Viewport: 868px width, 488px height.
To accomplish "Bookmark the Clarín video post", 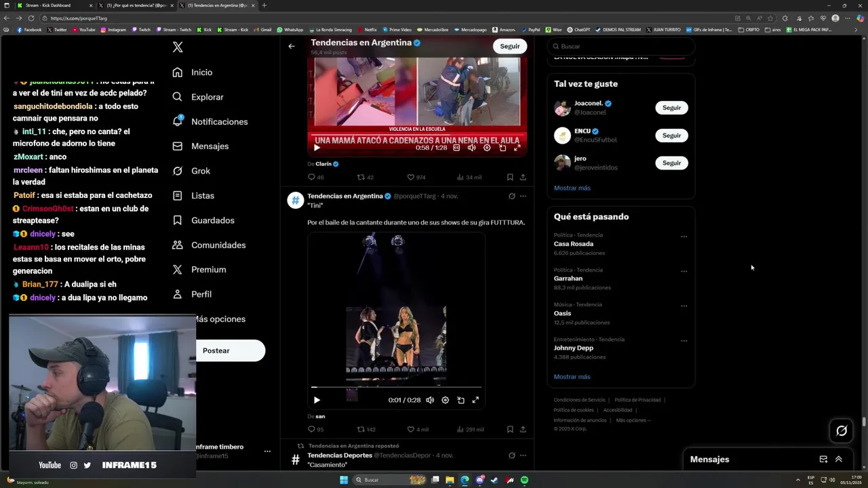I will [510, 178].
